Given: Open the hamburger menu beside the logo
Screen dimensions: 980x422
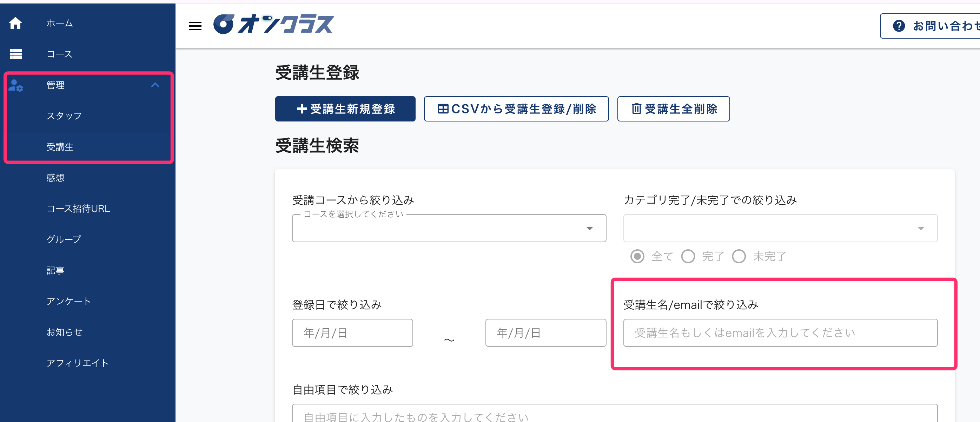Looking at the screenshot, I should coord(195,25).
